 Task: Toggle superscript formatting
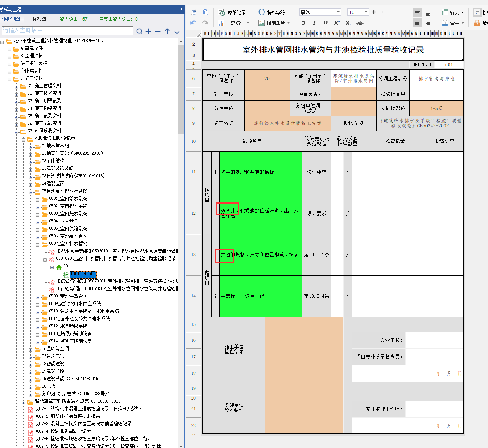point(337,23)
